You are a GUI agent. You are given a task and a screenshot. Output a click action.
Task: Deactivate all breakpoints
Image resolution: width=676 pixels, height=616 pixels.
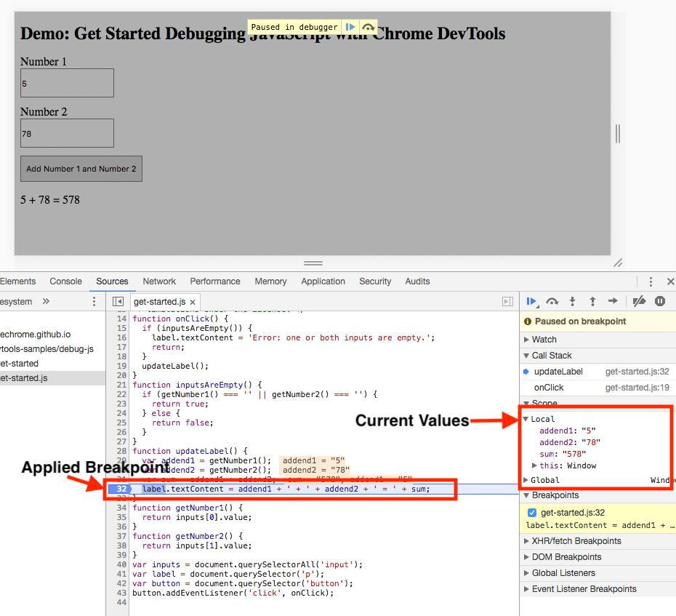639,301
